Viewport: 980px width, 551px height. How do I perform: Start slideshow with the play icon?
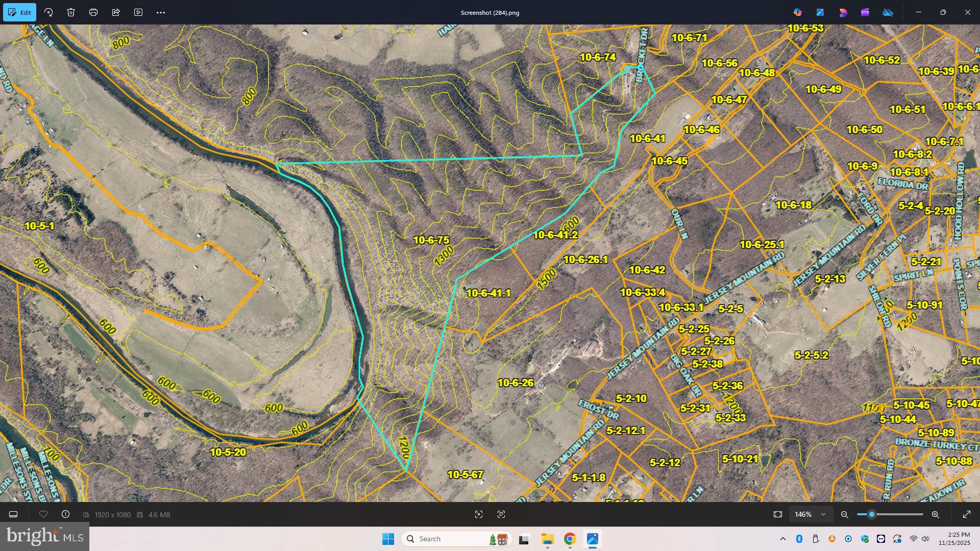[x=138, y=12]
